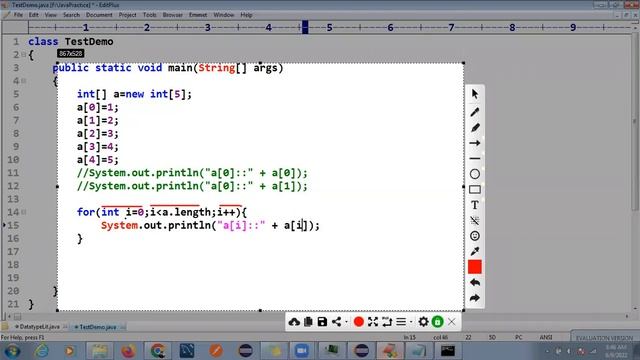Start recording with red record button

(x=359, y=322)
